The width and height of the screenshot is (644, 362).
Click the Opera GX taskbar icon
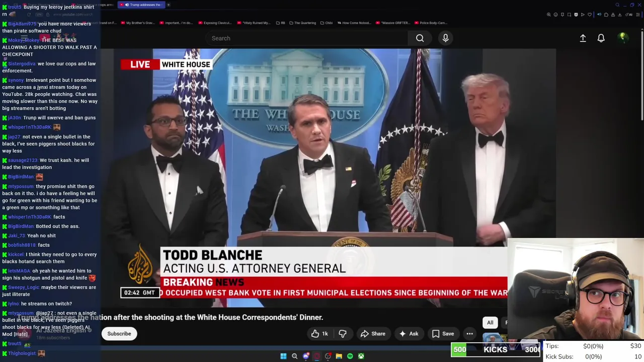click(317, 356)
